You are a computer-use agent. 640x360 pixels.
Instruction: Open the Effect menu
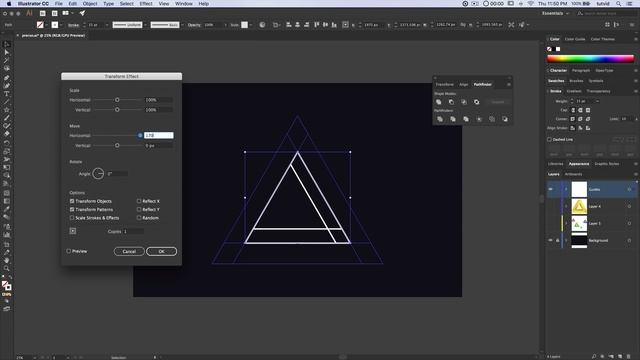[146, 4]
